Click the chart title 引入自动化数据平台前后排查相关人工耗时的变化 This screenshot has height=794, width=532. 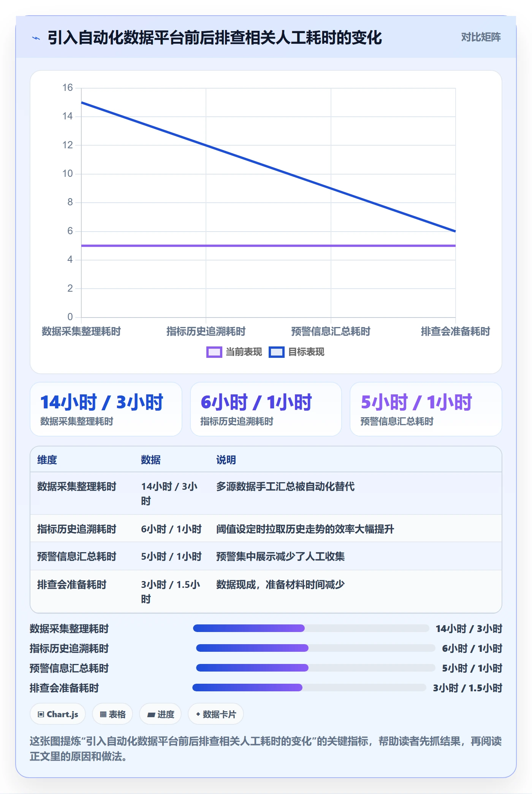[x=215, y=38]
